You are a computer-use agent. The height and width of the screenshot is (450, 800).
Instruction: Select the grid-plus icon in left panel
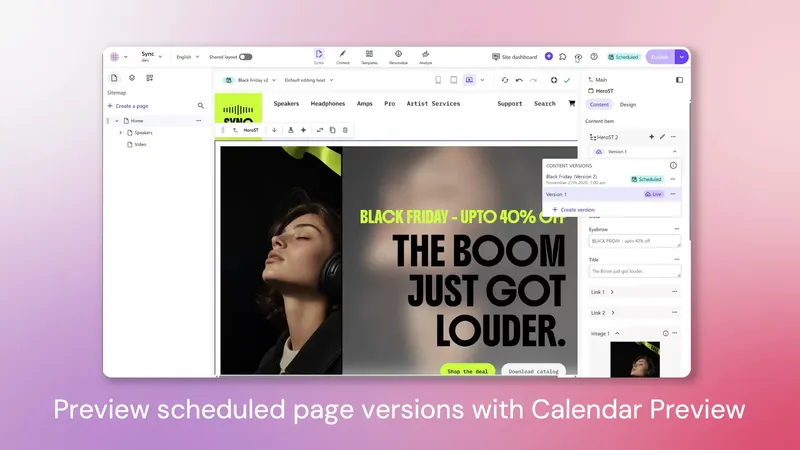[149, 78]
